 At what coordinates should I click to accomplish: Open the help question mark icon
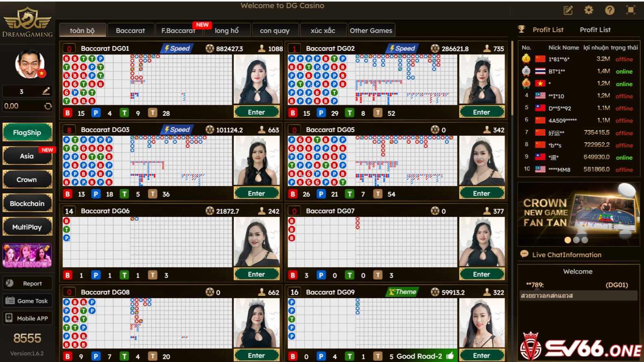(x=609, y=10)
